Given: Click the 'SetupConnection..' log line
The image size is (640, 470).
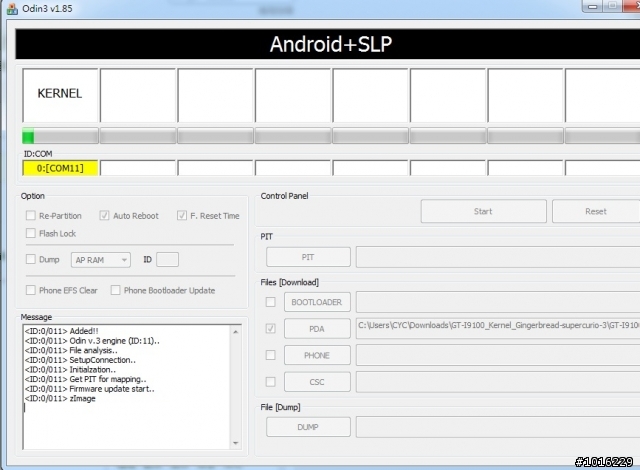Looking at the screenshot, I should coord(80,360).
